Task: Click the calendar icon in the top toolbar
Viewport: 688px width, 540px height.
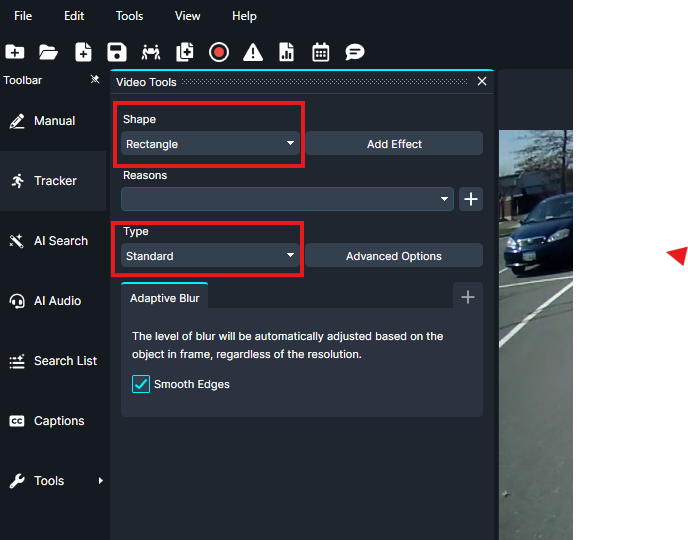Action: 320,52
